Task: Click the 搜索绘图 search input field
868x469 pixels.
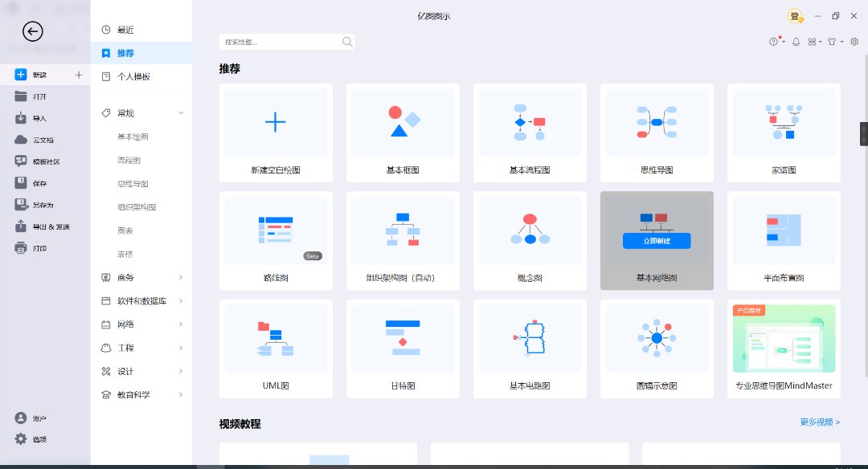Action: coord(280,42)
